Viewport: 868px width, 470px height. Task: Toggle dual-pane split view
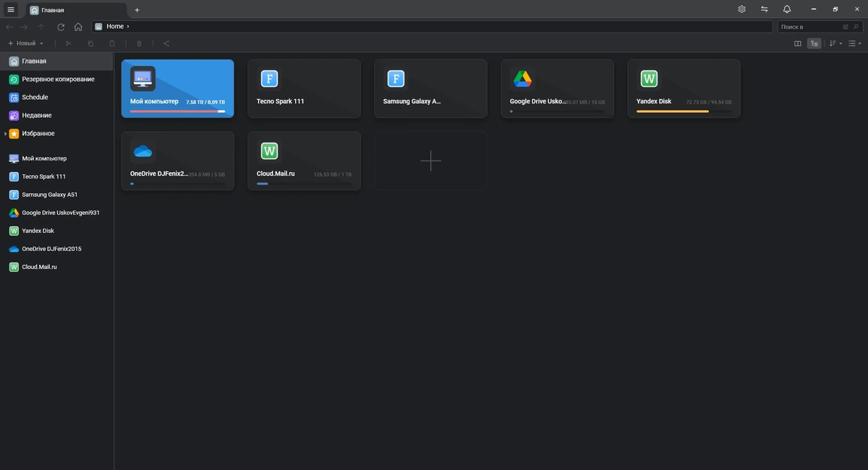tap(798, 43)
